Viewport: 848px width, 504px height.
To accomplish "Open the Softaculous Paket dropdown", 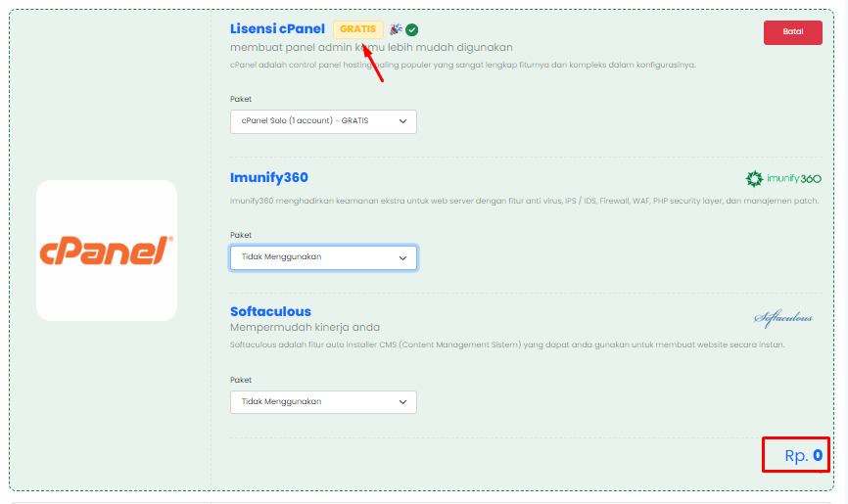I will (x=323, y=402).
